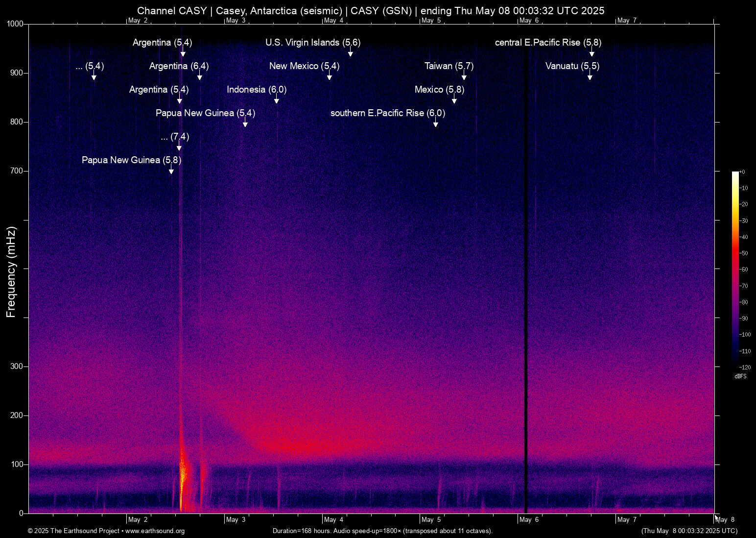Click the May 2 date label on top axis
756x538 pixels.
[138, 21]
